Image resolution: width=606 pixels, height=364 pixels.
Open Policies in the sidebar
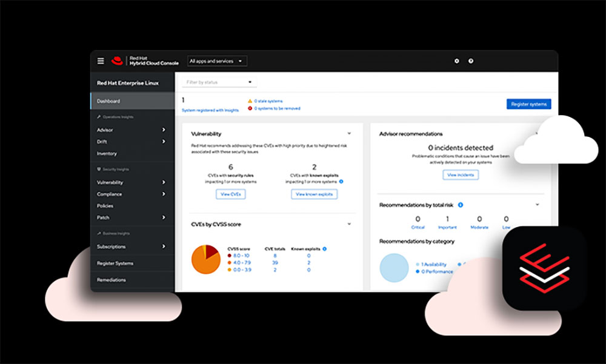[105, 206]
